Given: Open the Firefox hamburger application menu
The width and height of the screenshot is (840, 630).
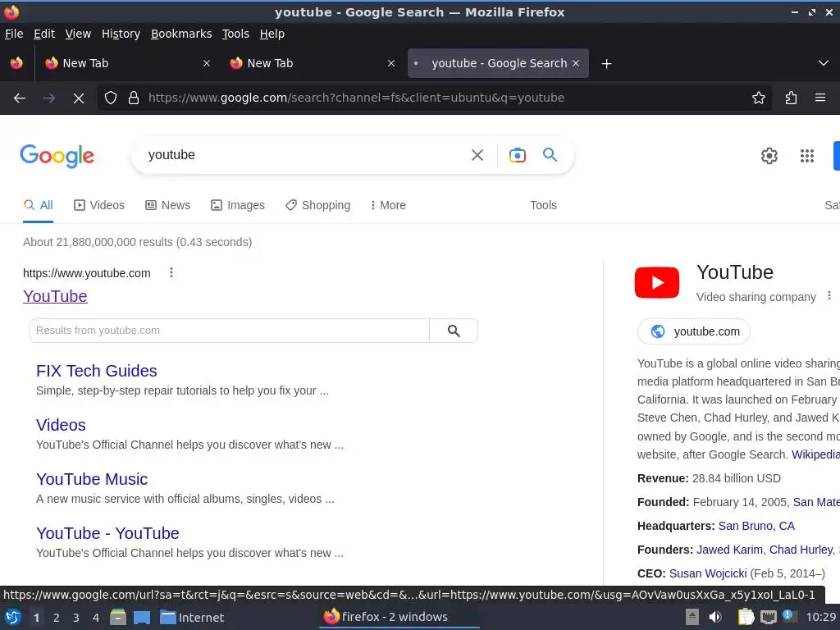Looking at the screenshot, I should click(820, 98).
